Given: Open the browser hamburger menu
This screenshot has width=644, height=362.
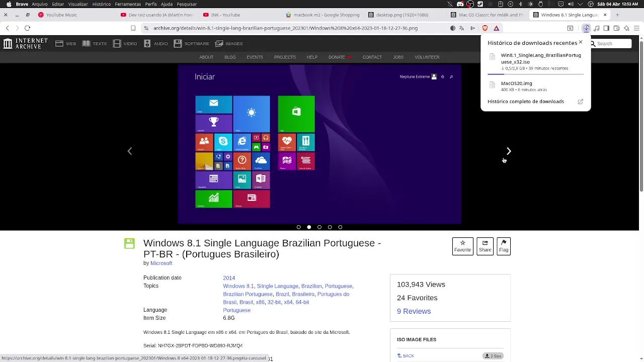Looking at the screenshot, I should coord(636,28).
